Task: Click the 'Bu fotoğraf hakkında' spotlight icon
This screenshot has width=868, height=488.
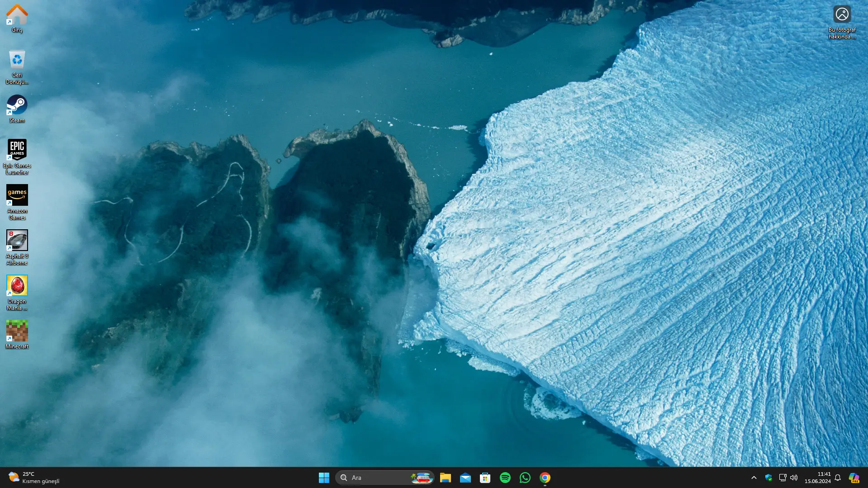Action: pos(842,23)
